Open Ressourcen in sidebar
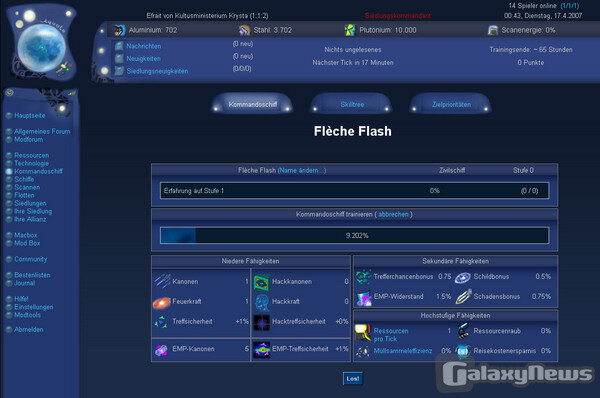Viewport: 600px width, 398px height. click(31, 155)
